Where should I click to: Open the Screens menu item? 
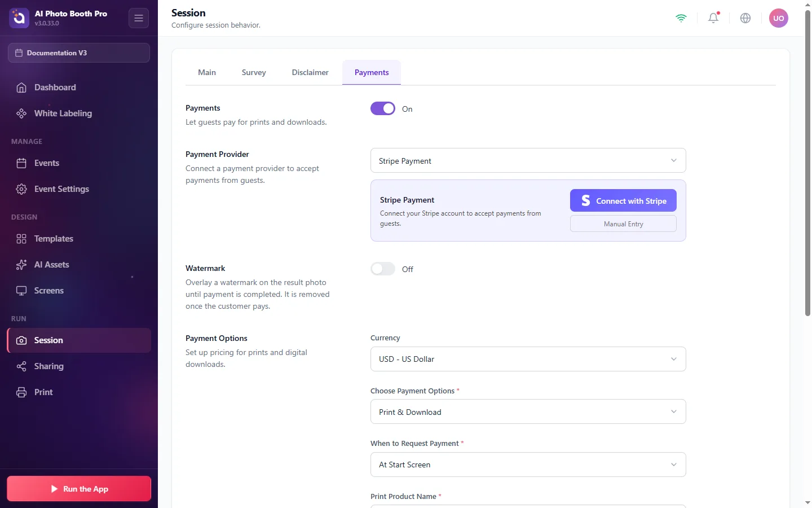tap(79, 291)
